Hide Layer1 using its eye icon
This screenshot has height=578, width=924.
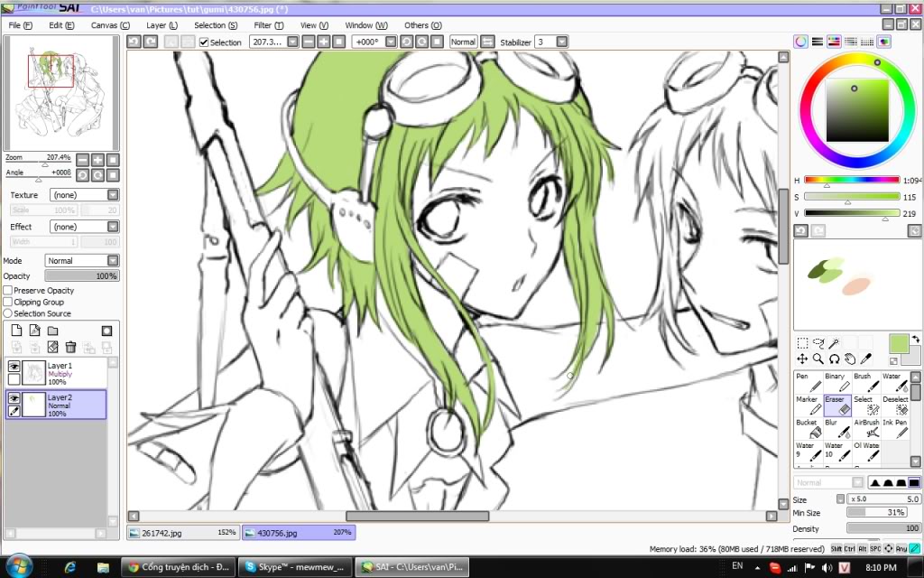(14, 367)
